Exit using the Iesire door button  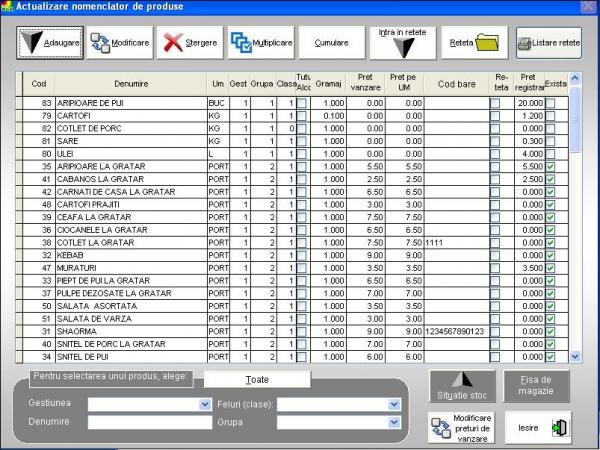click(x=537, y=427)
